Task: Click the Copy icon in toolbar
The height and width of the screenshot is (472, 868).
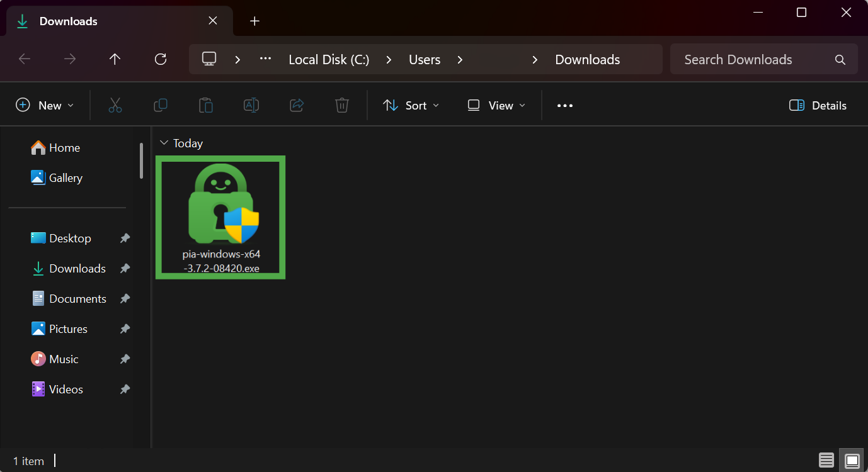Action: click(x=161, y=105)
